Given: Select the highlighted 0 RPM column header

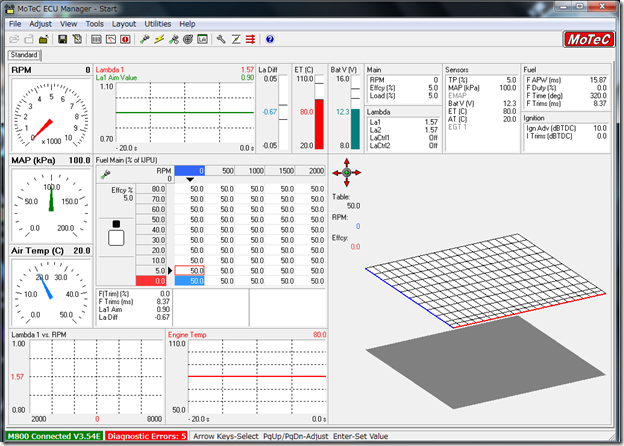Looking at the screenshot, I should click(x=189, y=171).
